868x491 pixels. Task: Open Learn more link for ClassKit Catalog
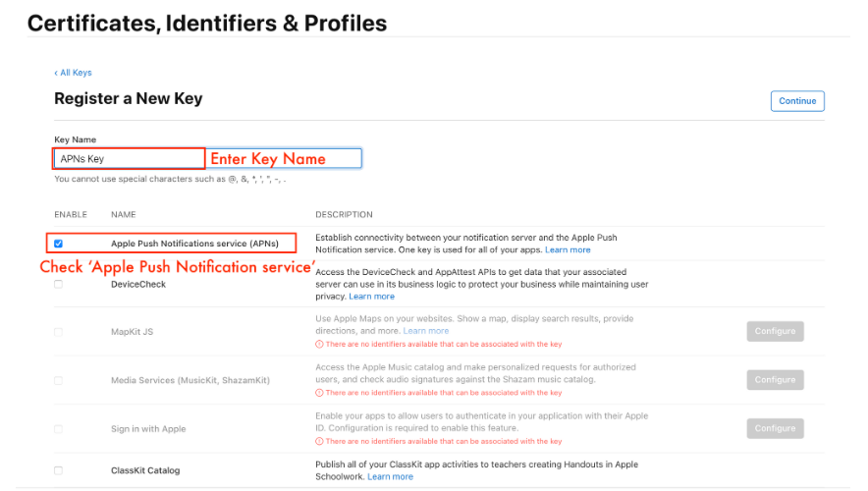tap(390, 477)
